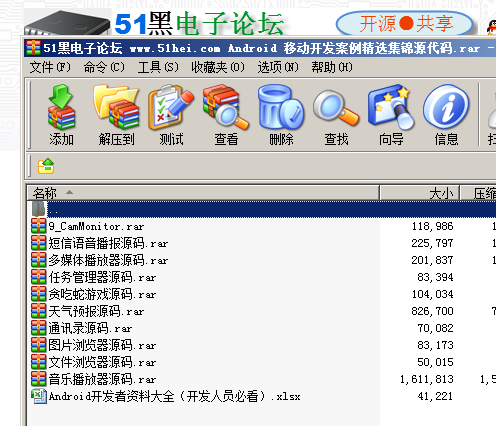Click the toolbar drag handle grip
Viewport: 496px width, 426px height.
click(30, 114)
